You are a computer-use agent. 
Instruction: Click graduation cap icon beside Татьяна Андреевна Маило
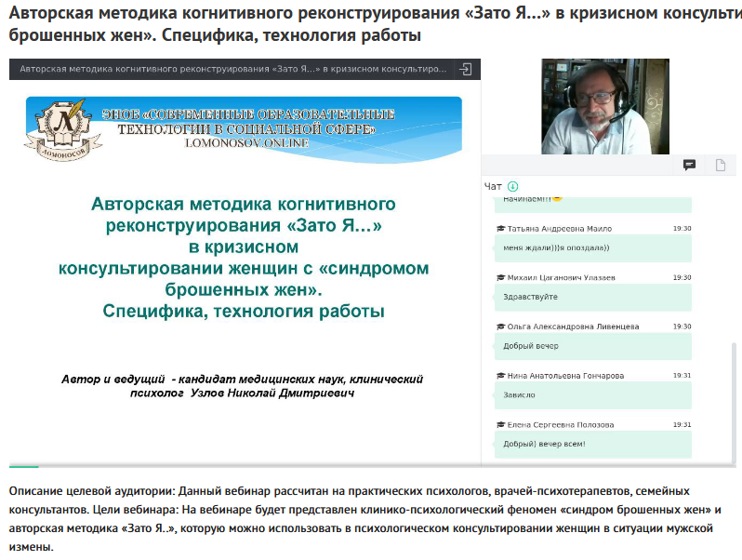tap(500, 229)
